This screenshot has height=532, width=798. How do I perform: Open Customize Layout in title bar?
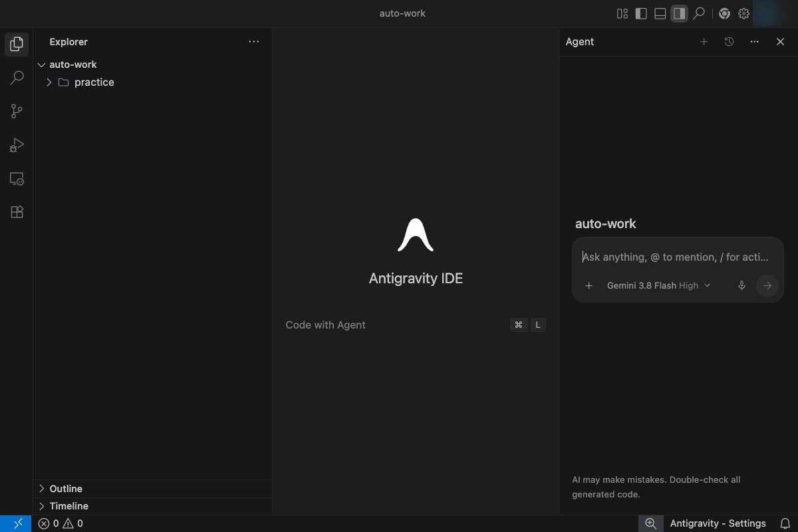pos(622,13)
